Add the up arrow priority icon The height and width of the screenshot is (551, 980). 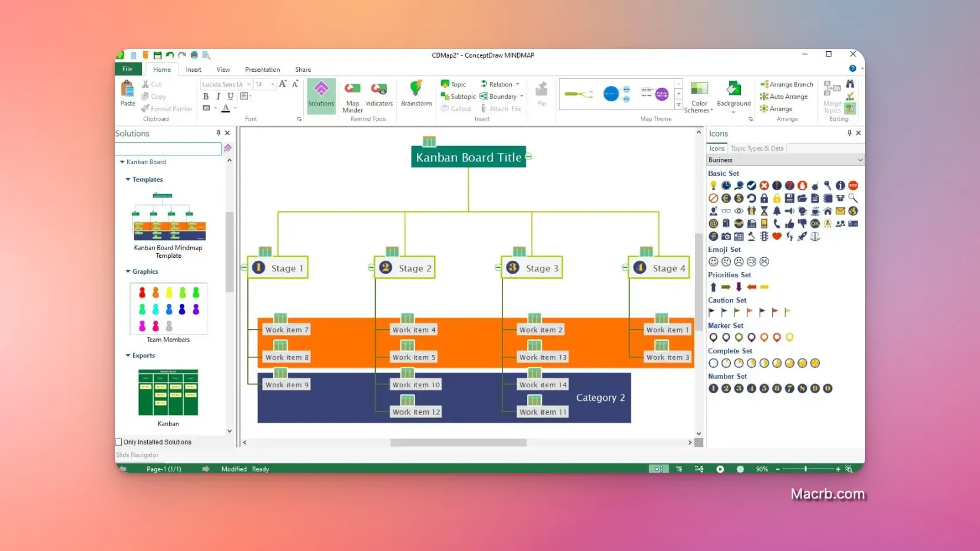[x=713, y=287]
